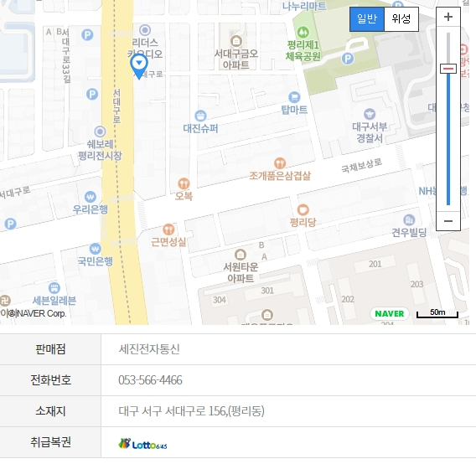Click the 쉐보레 평리전시장 place icon
476x464 pixels.
(100, 131)
